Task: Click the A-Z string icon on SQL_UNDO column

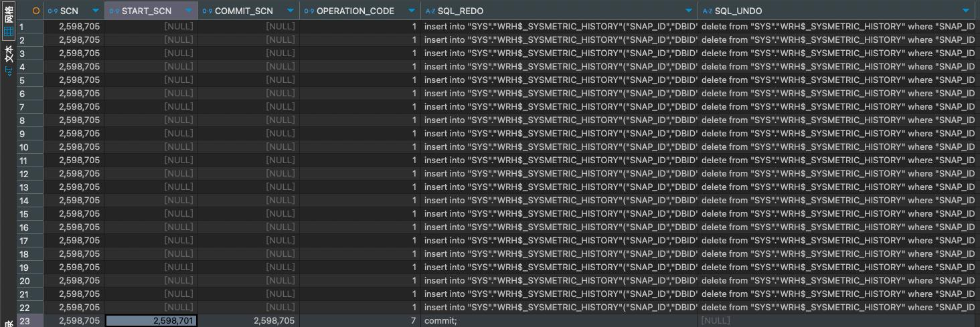Action: (708, 11)
